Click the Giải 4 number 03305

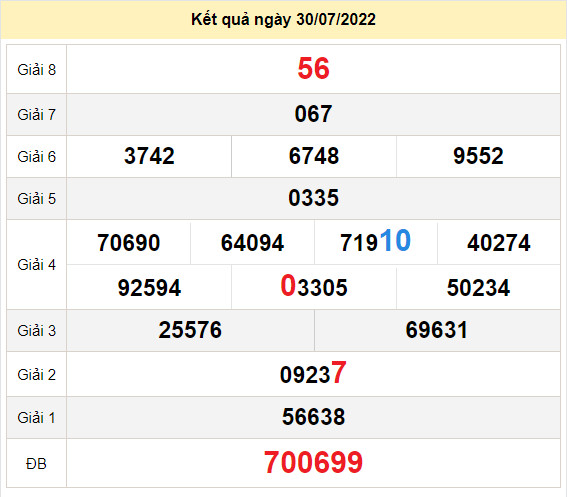[314, 286]
